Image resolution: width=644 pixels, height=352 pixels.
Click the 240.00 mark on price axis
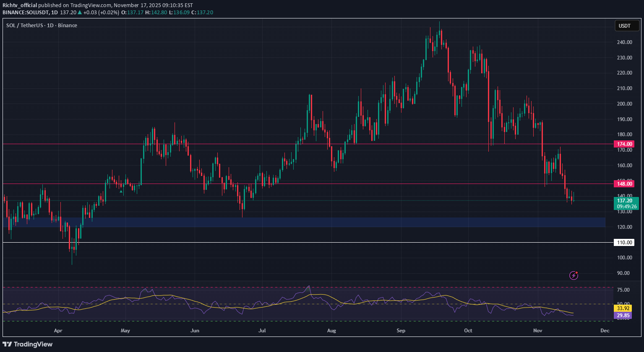[624, 42]
